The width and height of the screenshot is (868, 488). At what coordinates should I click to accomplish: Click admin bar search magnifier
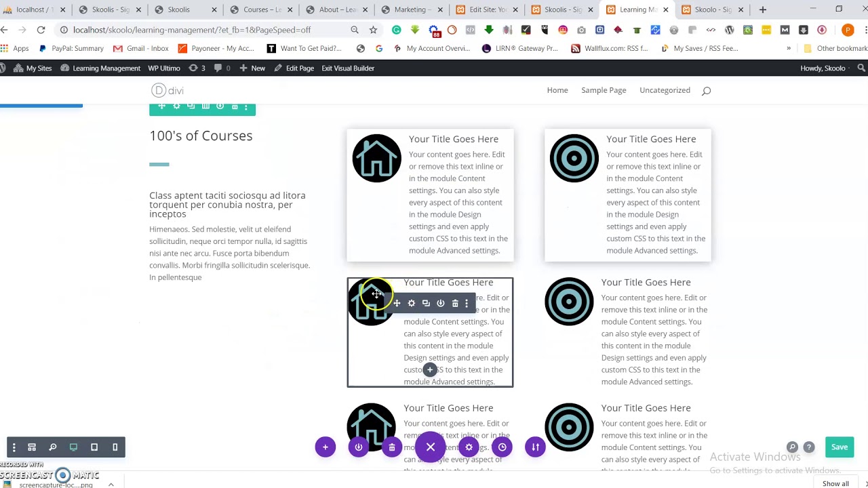862,68
